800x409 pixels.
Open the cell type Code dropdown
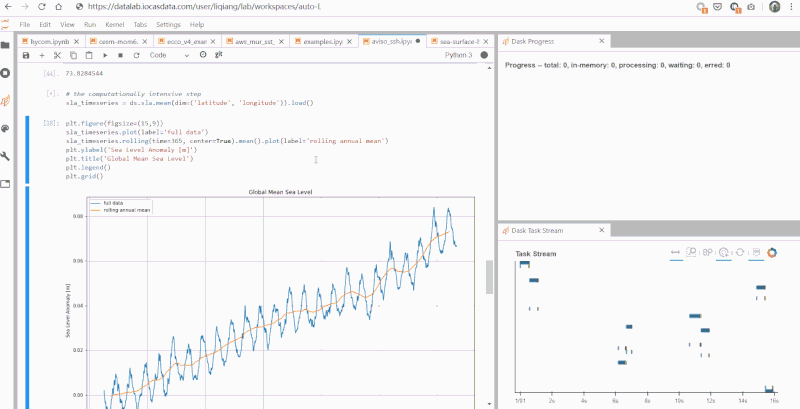pyautogui.click(x=169, y=55)
